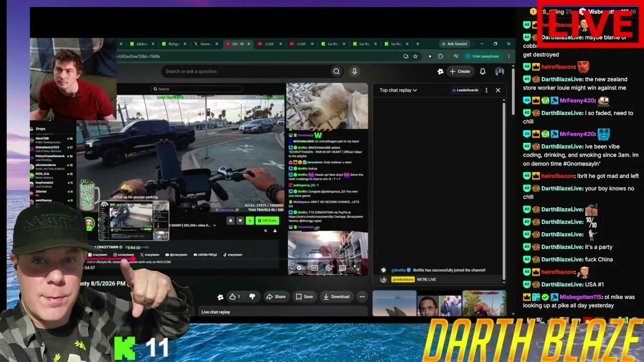Image resolution: width=644 pixels, height=362 pixels.
Task: Open more actions ellipsis beside Download
Action: coord(362,297)
